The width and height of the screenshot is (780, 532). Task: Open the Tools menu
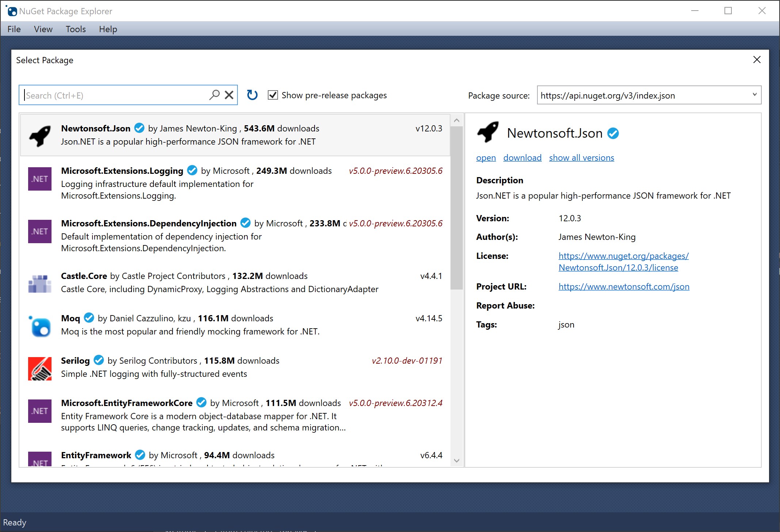pyautogui.click(x=76, y=29)
